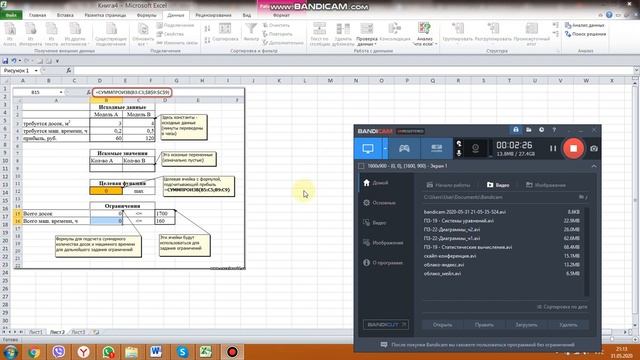
Task: Click the Открыть button in Bandicam
Action: pos(442,325)
